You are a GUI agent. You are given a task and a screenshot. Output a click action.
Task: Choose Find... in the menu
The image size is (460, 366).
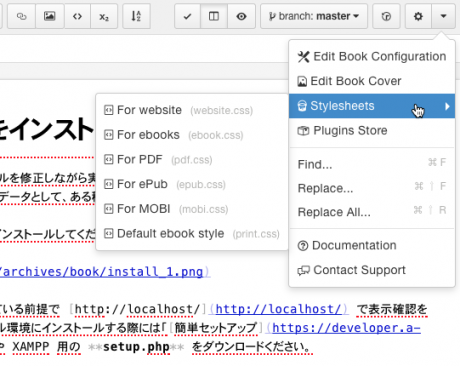[372, 164]
